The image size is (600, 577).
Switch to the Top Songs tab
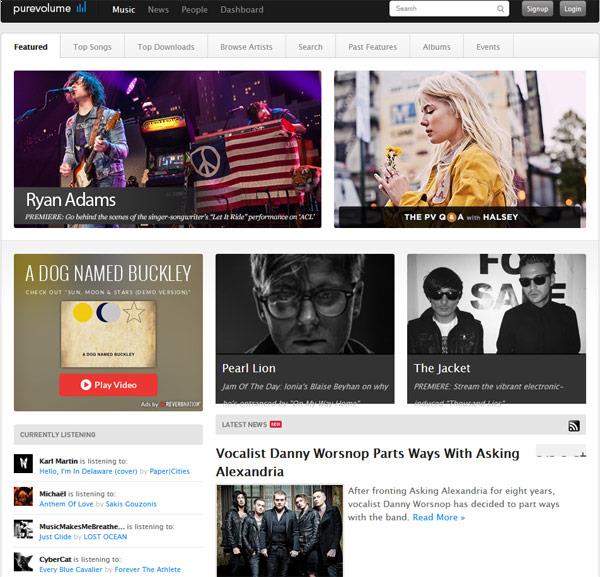92,47
